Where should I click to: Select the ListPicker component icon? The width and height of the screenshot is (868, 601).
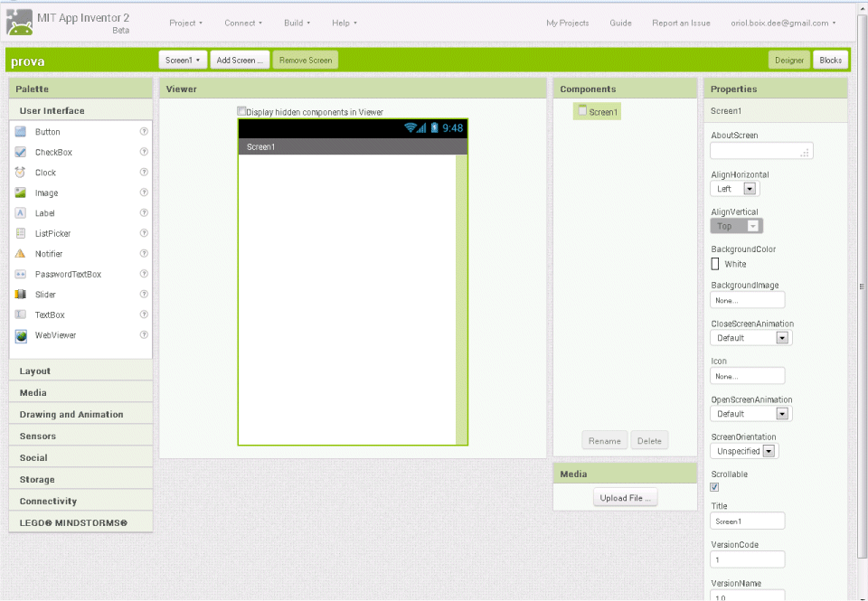tap(21, 233)
